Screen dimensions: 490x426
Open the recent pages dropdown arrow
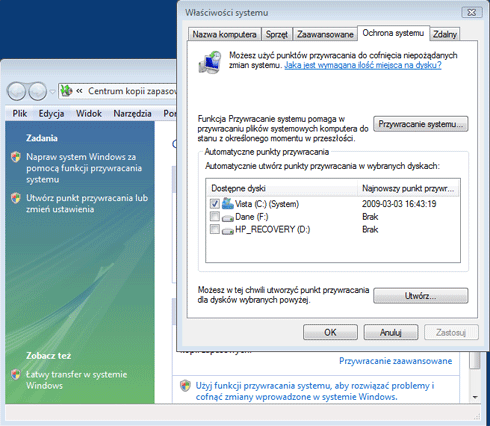click(52, 91)
